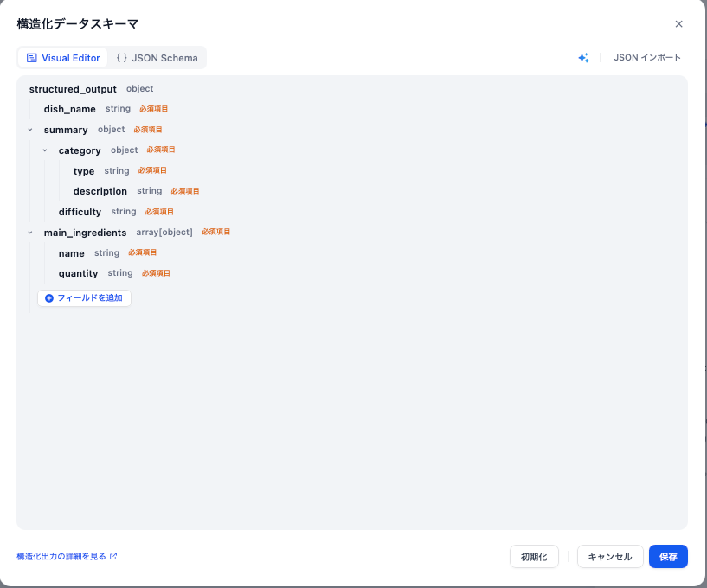Screen dimensions: 707x588
Task: Click the object type beside category
Action: click(x=125, y=150)
